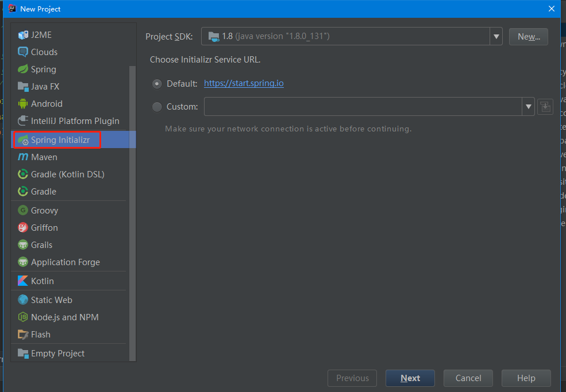
Task: Open the https://start.spring.io link
Action: click(x=244, y=83)
